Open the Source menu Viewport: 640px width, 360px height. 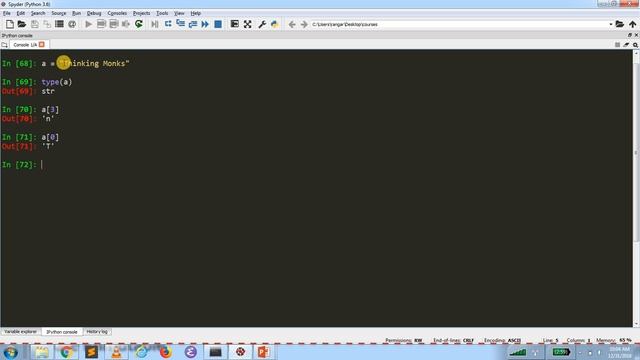click(59, 13)
